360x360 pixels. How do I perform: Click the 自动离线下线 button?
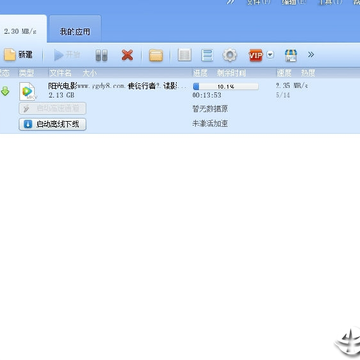pyautogui.click(x=53, y=124)
